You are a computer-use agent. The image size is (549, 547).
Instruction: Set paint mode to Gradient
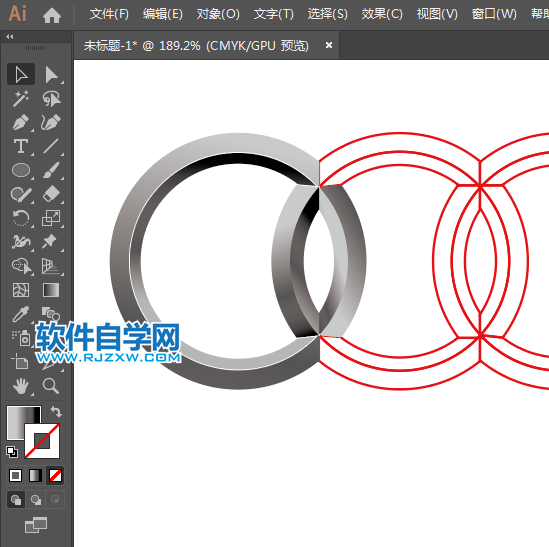click(x=35, y=476)
